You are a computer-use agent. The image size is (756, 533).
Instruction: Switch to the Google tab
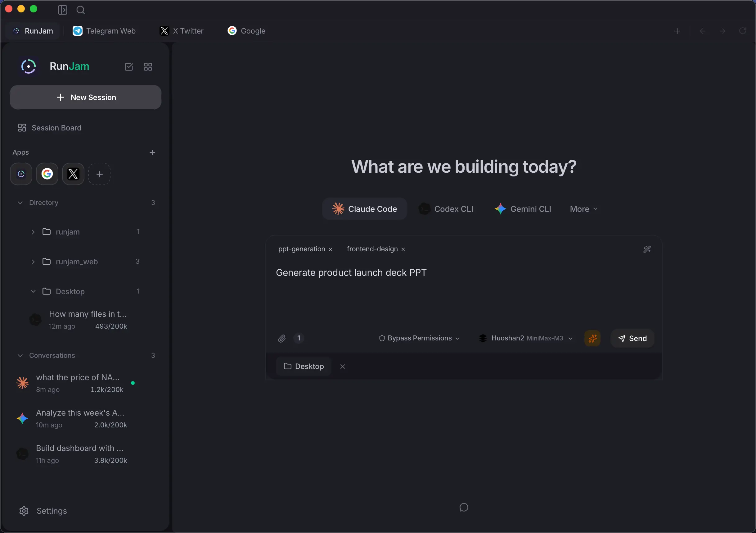(x=247, y=31)
